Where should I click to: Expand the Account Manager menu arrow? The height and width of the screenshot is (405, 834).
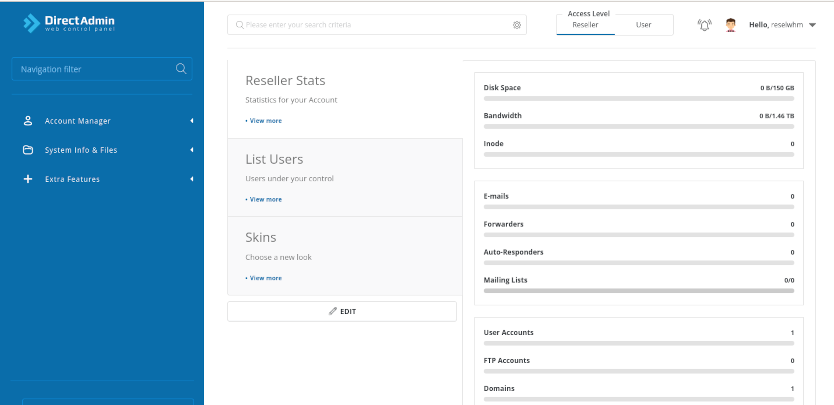point(191,121)
